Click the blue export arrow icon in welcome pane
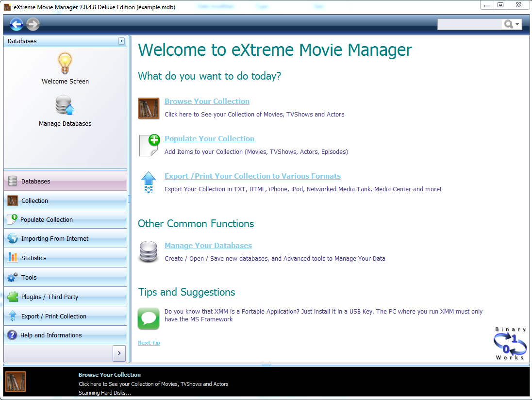The image size is (532, 400). pos(148,182)
